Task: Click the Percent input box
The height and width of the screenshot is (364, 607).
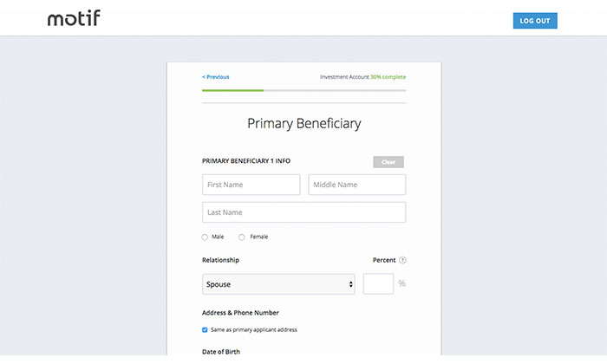Action: click(x=378, y=284)
